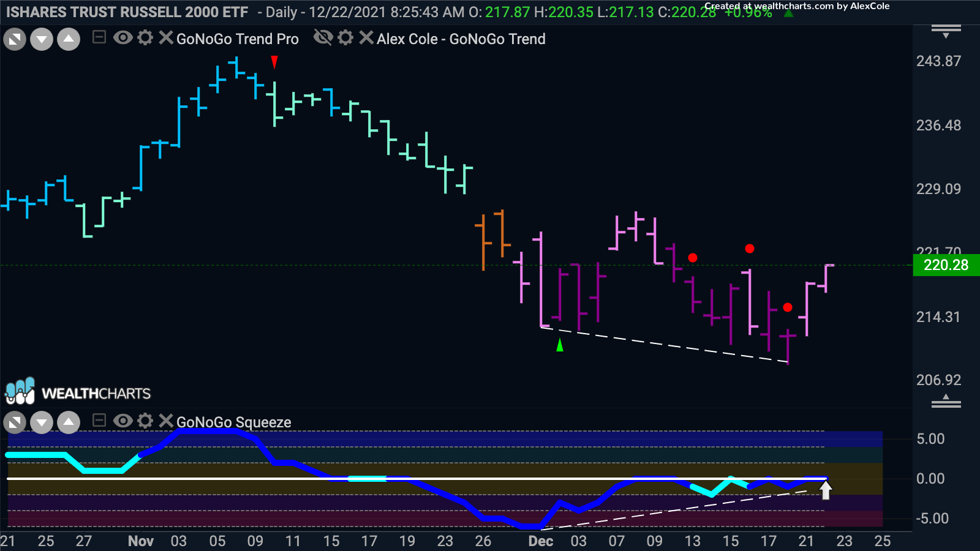Click the WealthCharts logo
Screen dimensions: 980x551
click(x=78, y=392)
